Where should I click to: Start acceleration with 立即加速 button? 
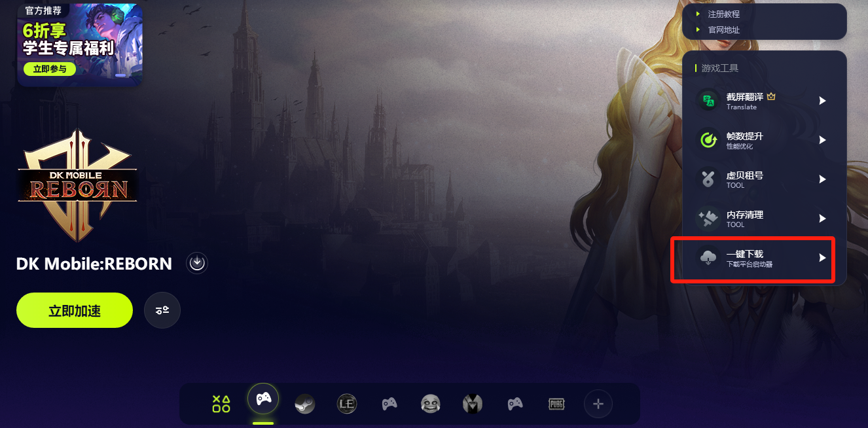point(75,310)
